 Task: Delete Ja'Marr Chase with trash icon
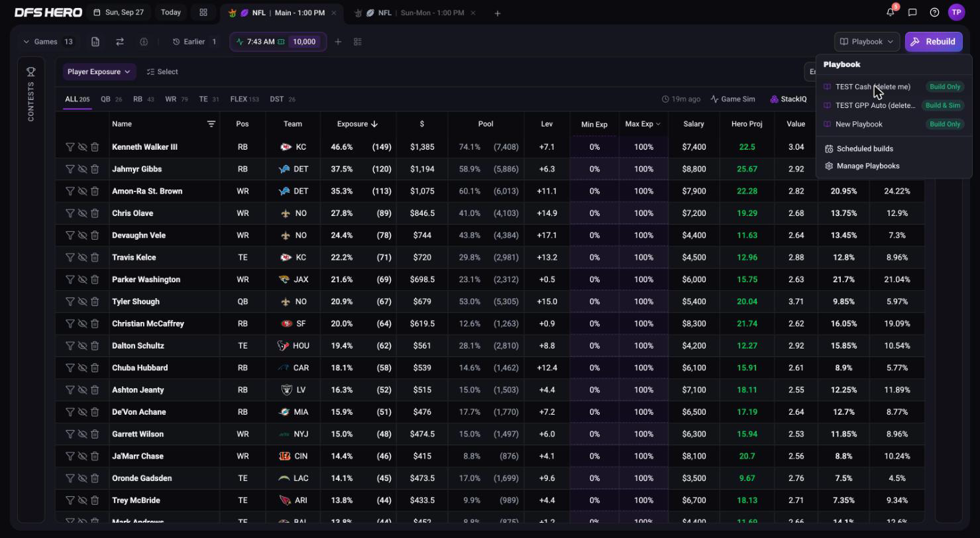(x=95, y=456)
